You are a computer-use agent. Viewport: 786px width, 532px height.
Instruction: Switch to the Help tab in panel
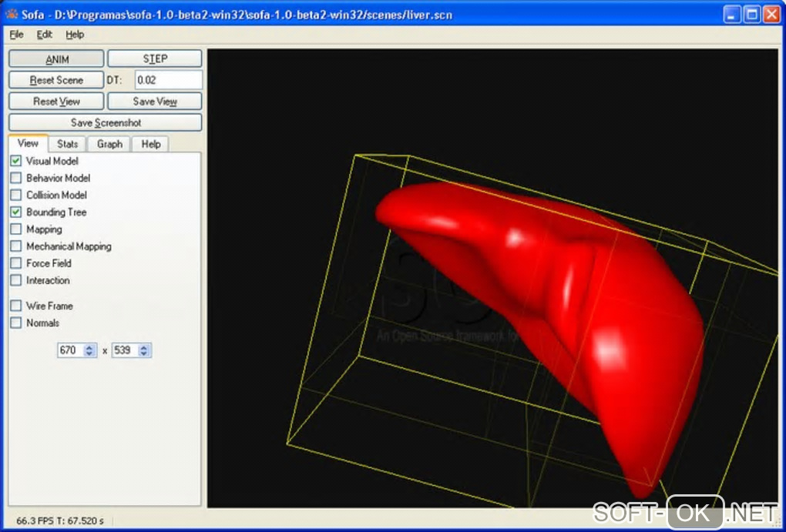pos(150,144)
